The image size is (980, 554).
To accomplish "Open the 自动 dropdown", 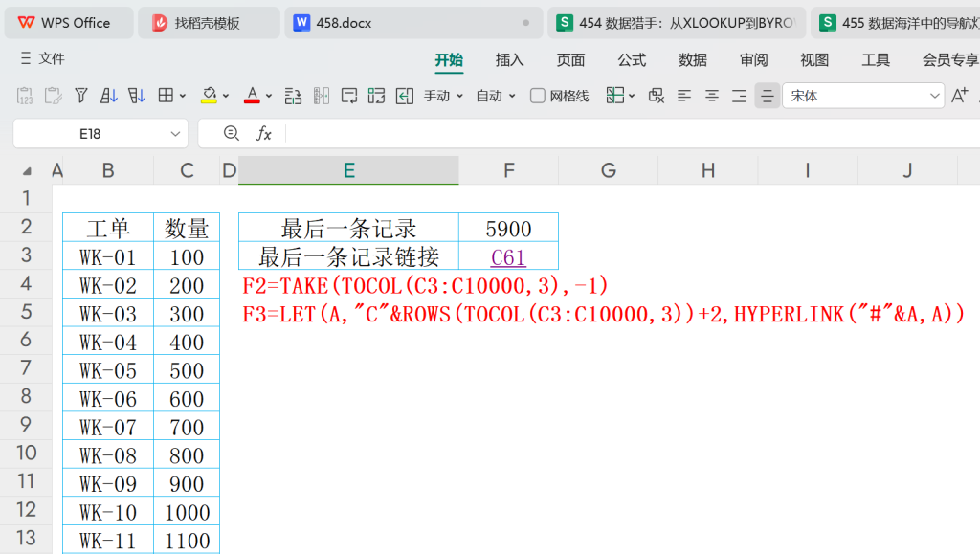I will (495, 96).
